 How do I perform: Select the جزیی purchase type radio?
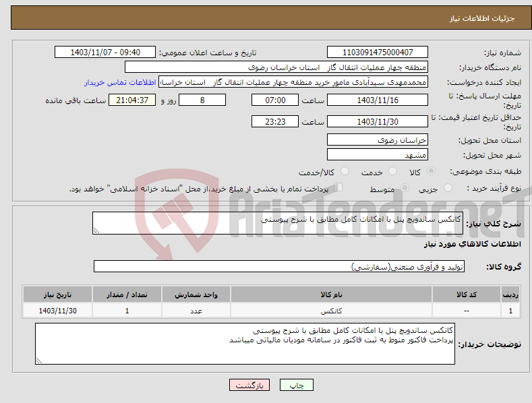coord(448,187)
